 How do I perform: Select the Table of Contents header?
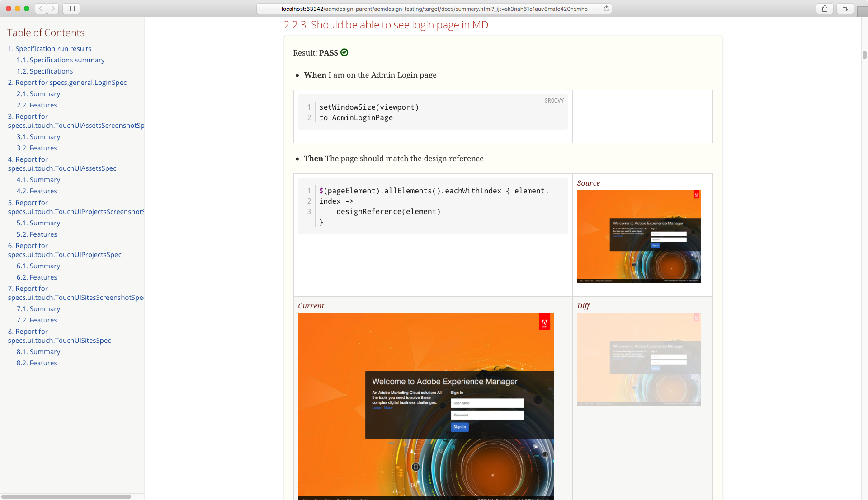tap(46, 33)
